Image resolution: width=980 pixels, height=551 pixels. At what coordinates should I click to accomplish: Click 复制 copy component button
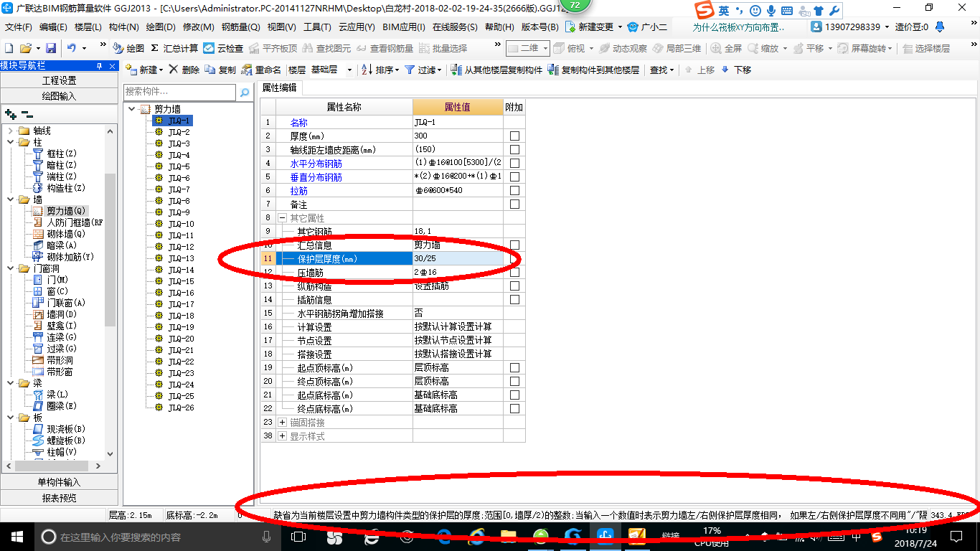(x=220, y=70)
